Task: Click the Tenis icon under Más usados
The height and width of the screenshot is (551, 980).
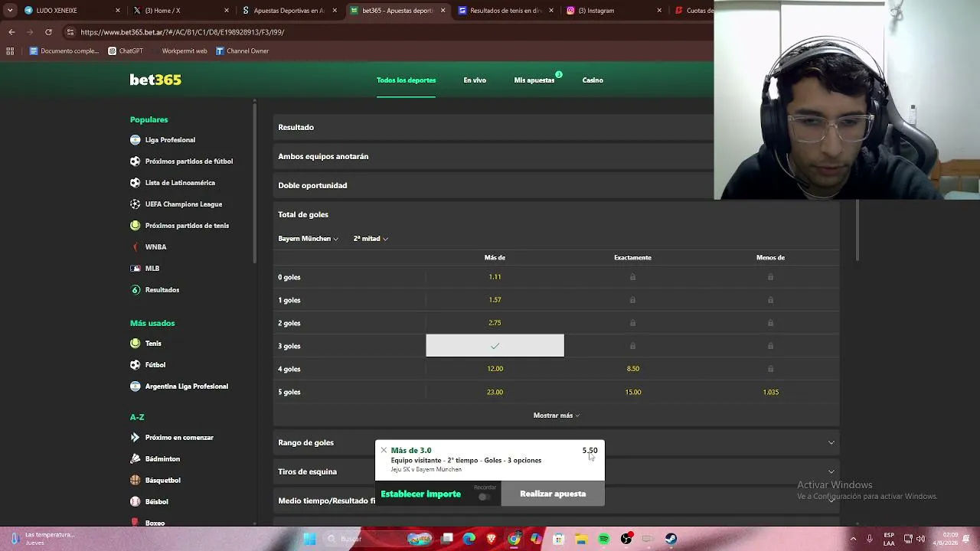Action: [136, 344]
